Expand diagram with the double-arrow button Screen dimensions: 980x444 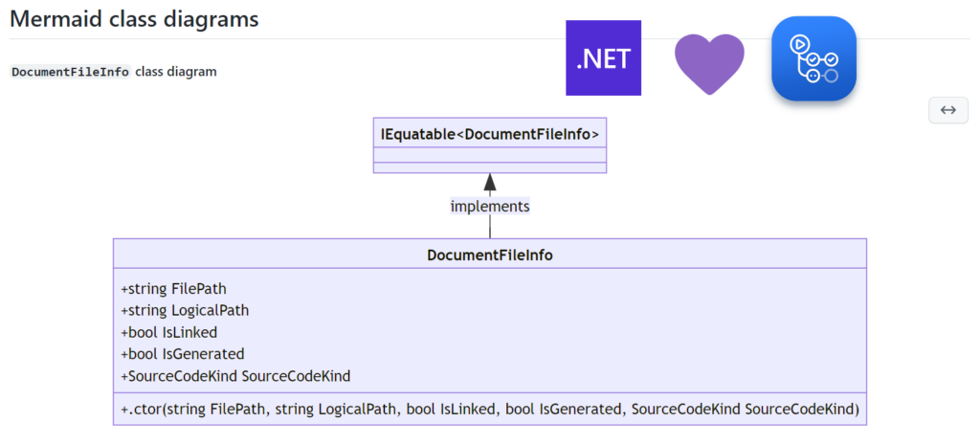coord(947,110)
